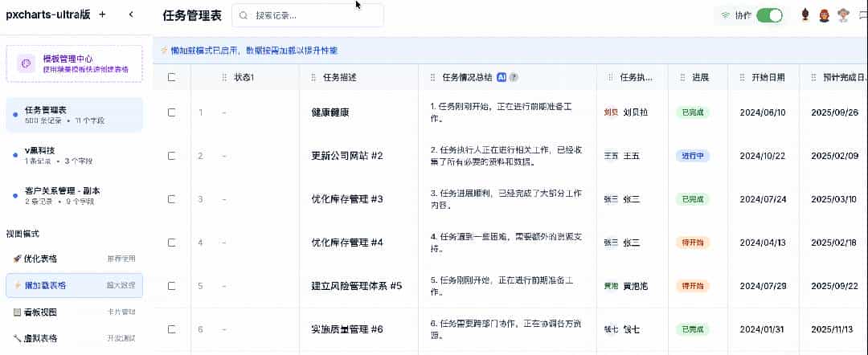The height and width of the screenshot is (355, 868).
Task: Click the third collaborator avatar
Action: 842,15
